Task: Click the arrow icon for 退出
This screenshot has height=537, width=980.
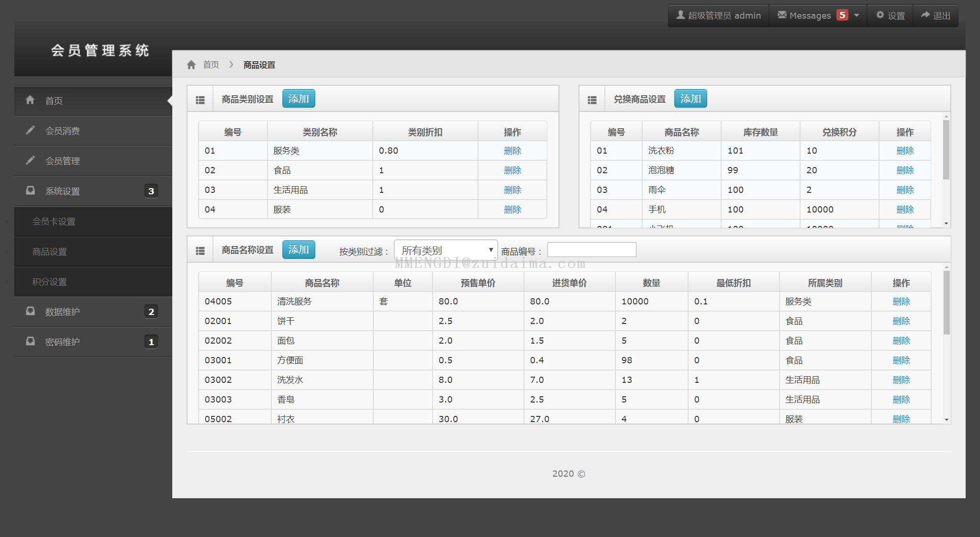Action: tap(925, 15)
